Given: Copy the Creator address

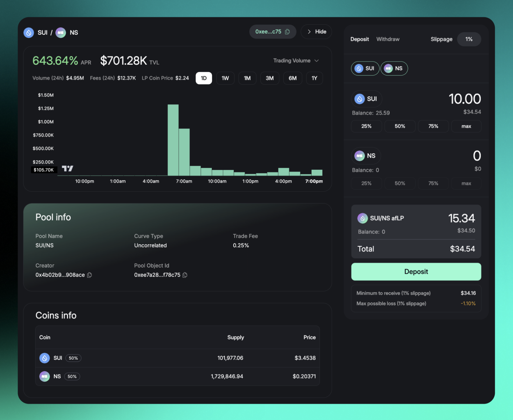Looking at the screenshot, I should coord(90,275).
